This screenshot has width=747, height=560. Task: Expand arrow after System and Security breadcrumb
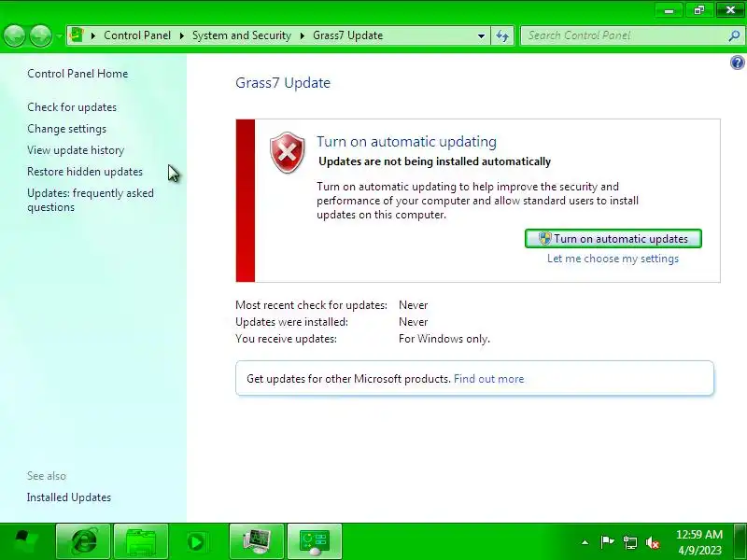pyautogui.click(x=303, y=35)
